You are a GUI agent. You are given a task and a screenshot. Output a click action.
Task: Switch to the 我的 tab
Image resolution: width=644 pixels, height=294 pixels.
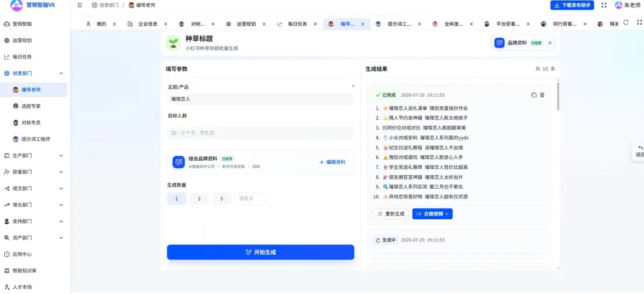[101, 24]
